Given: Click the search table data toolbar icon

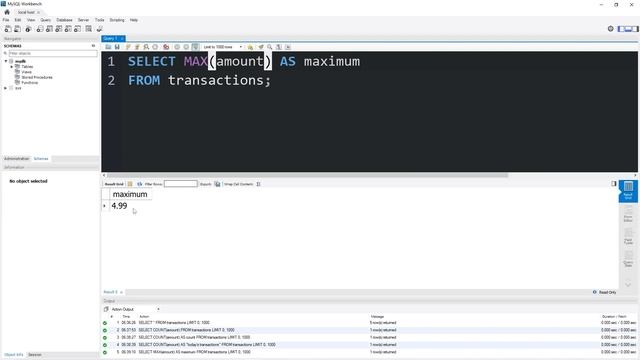Looking at the screenshot, I should click(89, 29).
